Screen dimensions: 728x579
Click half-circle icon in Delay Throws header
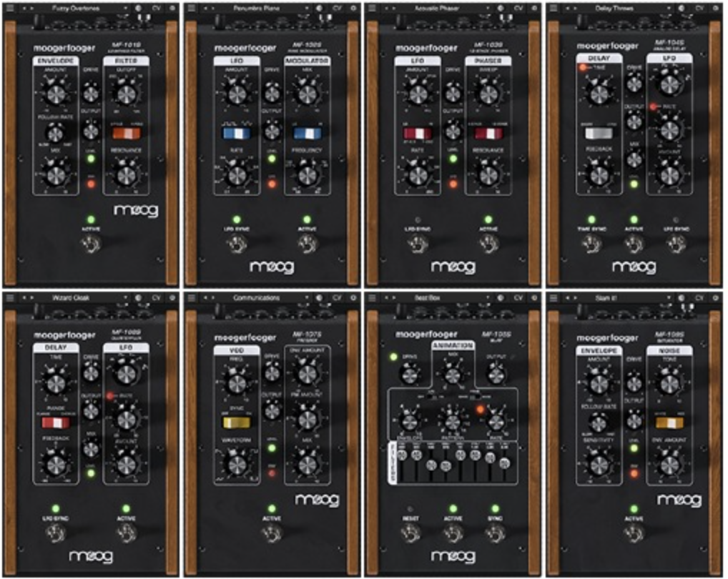(x=682, y=8)
